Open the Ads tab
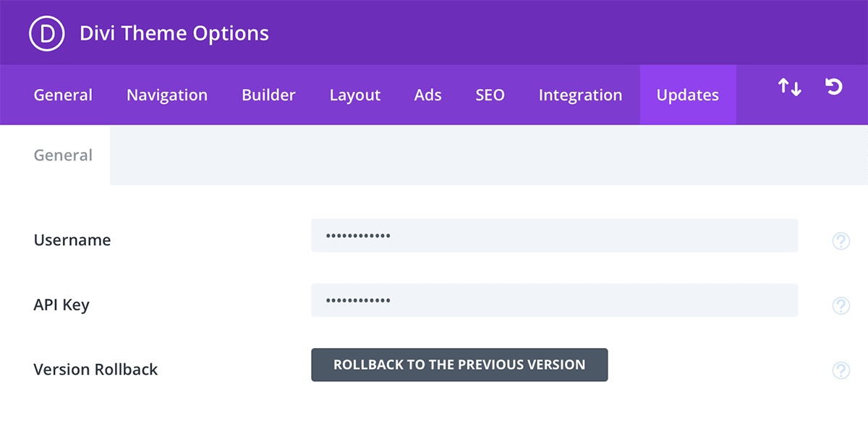868x424 pixels. [428, 95]
